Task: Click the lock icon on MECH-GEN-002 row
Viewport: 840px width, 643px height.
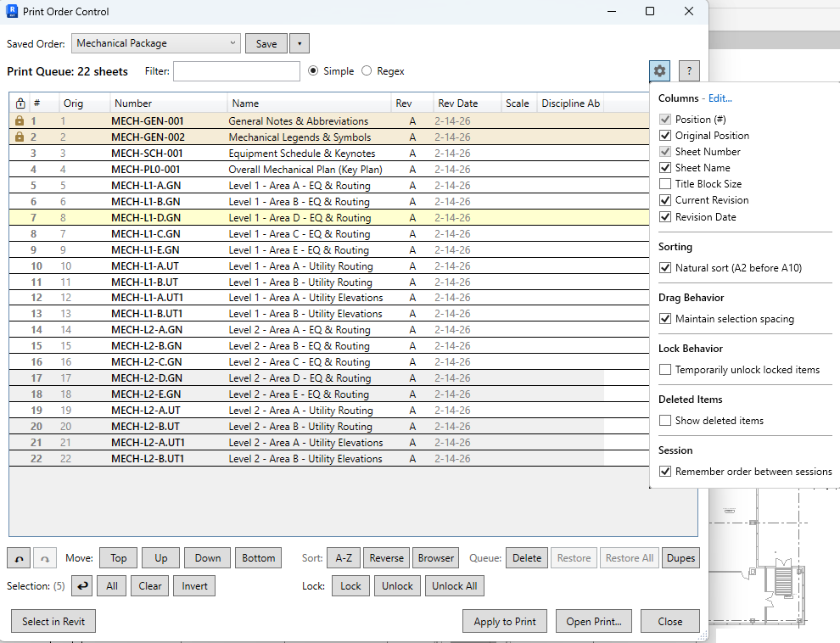Action: click(20, 137)
